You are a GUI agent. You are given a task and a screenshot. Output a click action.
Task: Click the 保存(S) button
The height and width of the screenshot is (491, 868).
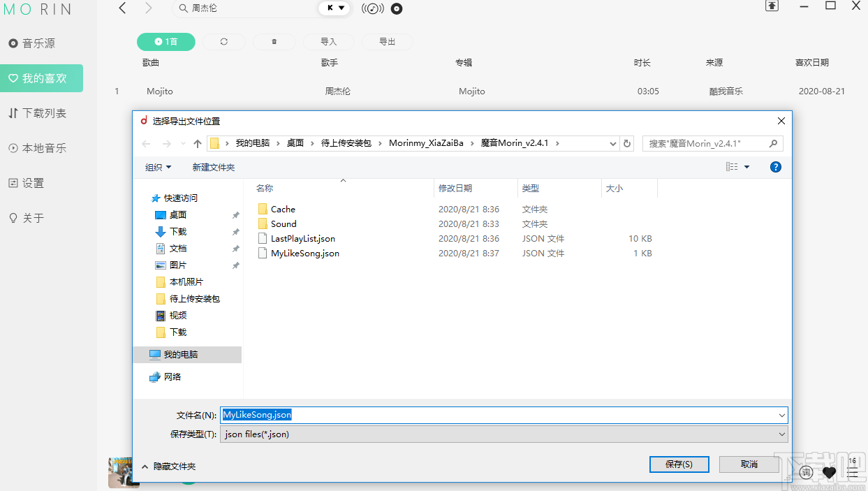click(679, 464)
